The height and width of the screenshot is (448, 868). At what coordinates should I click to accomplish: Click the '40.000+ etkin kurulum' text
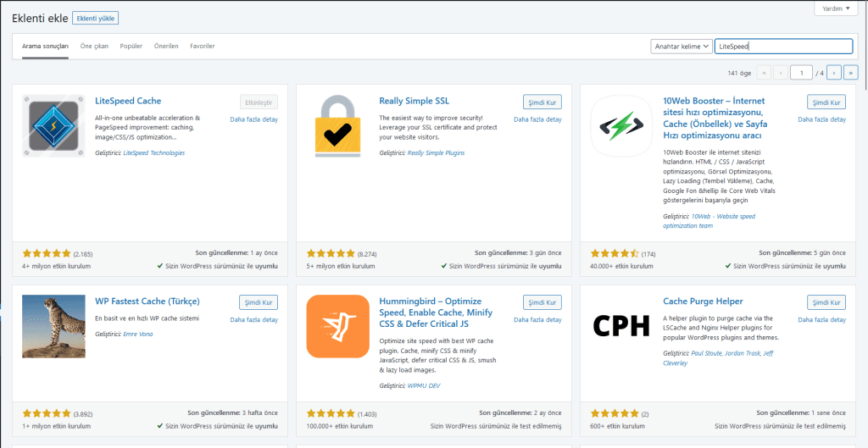point(621,266)
